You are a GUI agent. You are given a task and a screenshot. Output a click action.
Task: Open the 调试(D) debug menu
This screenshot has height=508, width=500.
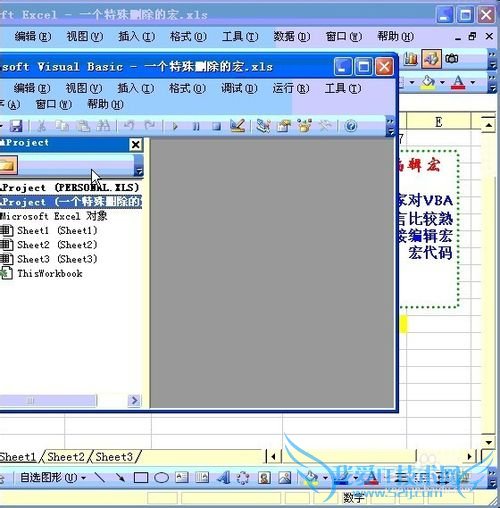pyautogui.click(x=239, y=88)
